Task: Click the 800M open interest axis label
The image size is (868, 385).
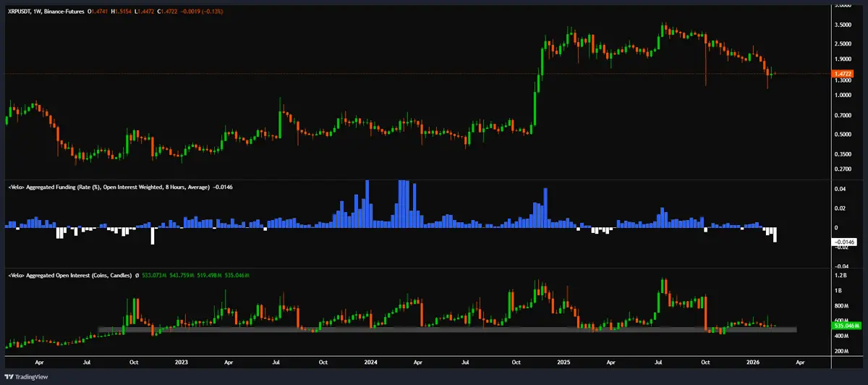Action: coord(841,305)
